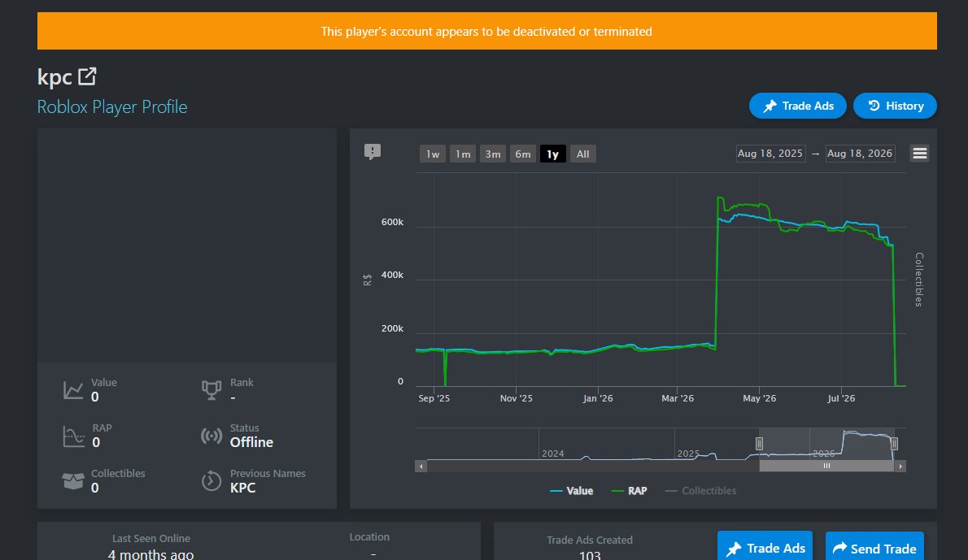Click the navigator left range handle
This screenshot has width=968, height=560.
click(x=759, y=444)
